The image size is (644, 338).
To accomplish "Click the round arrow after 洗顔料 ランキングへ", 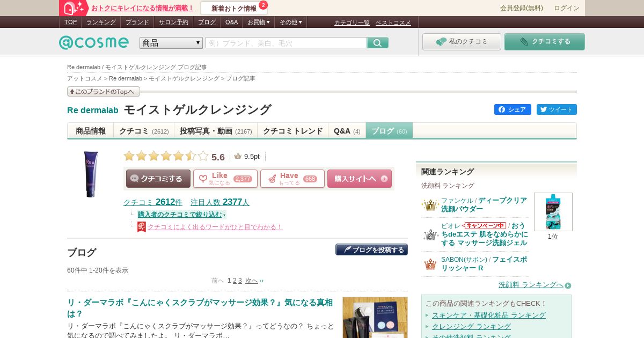I will pyautogui.click(x=568, y=285).
